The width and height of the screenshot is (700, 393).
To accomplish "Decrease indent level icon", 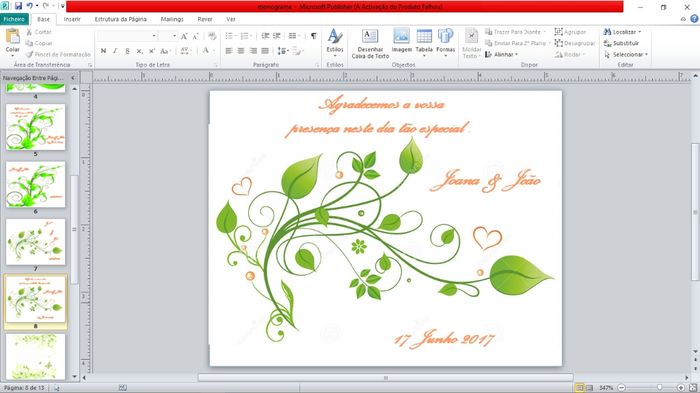I will (x=265, y=36).
